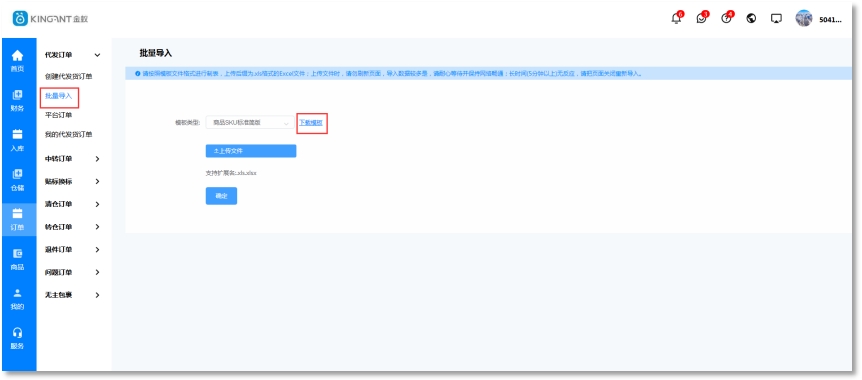
Task: Open 仓储 warehouse section in sidebar
Action: [x=18, y=179]
